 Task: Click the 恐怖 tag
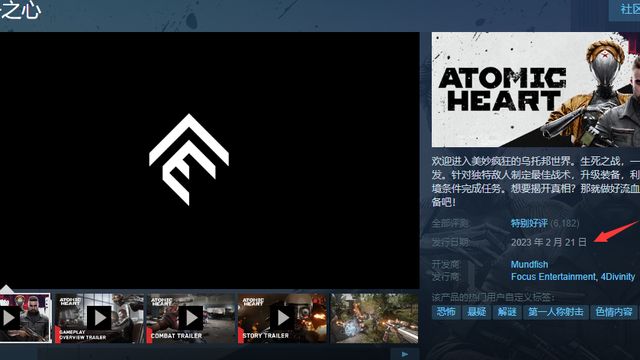pos(446,312)
